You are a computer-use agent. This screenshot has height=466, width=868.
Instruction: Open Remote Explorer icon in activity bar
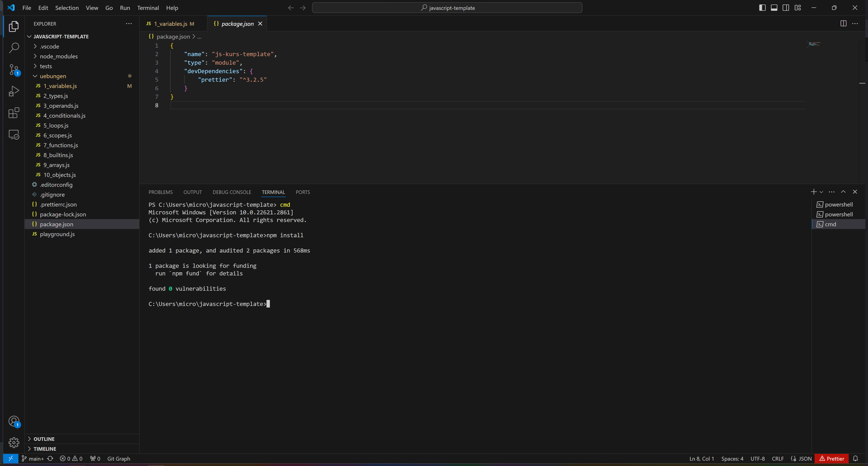coord(13,134)
